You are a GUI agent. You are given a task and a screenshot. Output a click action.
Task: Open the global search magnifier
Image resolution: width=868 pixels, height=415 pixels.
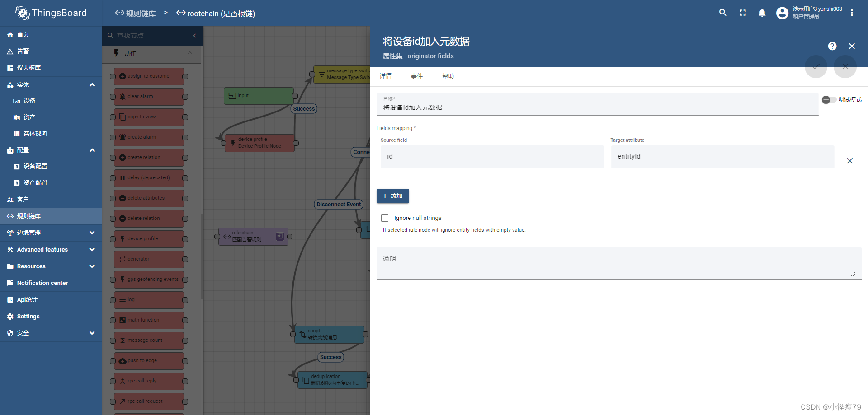pos(722,12)
